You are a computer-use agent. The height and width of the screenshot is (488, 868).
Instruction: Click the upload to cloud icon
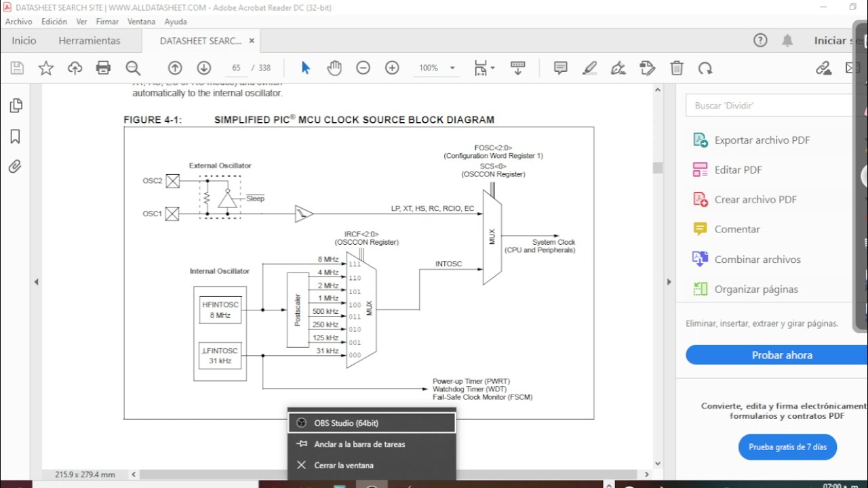pos(75,68)
